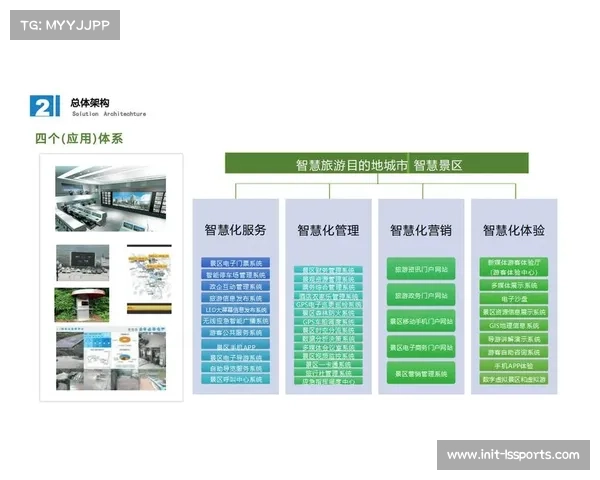Select the Solution Architecture subtitle

coord(109,114)
